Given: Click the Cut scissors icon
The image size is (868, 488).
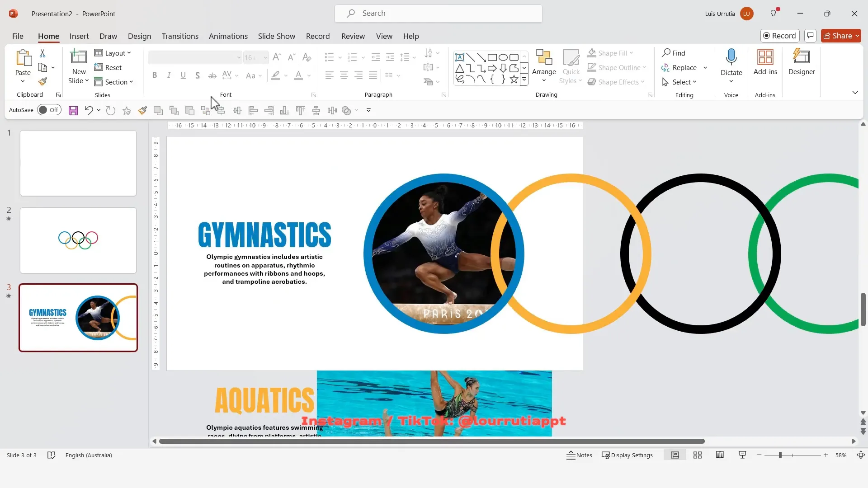Looking at the screenshot, I should pyautogui.click(x=42, y=53).
